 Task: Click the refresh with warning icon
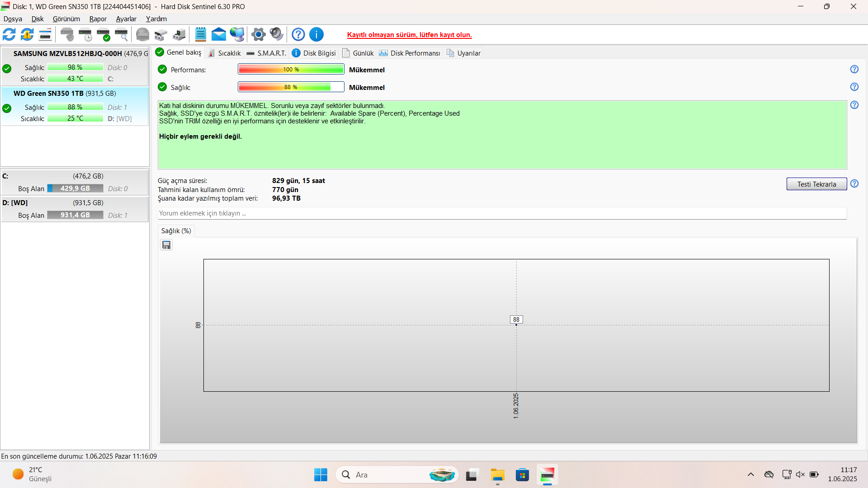click(x=27, y=34)
